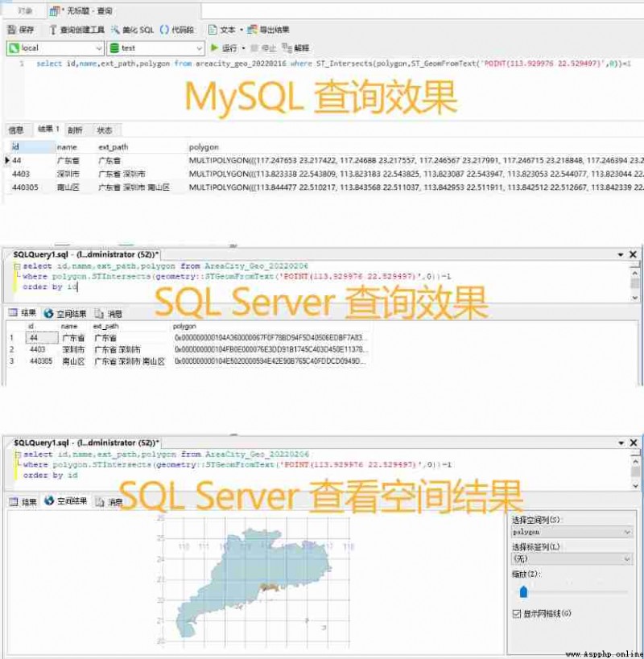Click the editor scrollbar down arrow in the results-grid pane
The width and height of the screenshot is (644, 659).
635,298
